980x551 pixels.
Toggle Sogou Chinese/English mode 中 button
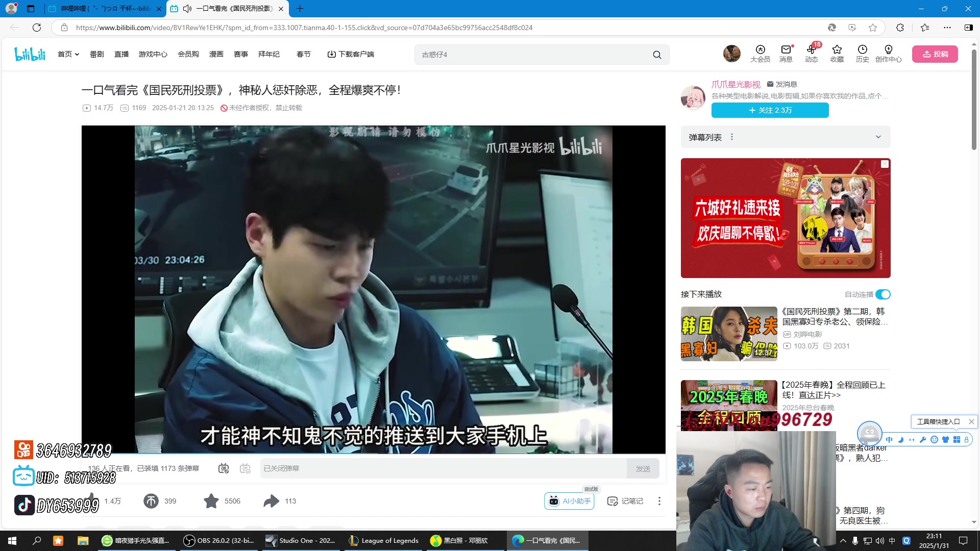click(x=889, y=440)
